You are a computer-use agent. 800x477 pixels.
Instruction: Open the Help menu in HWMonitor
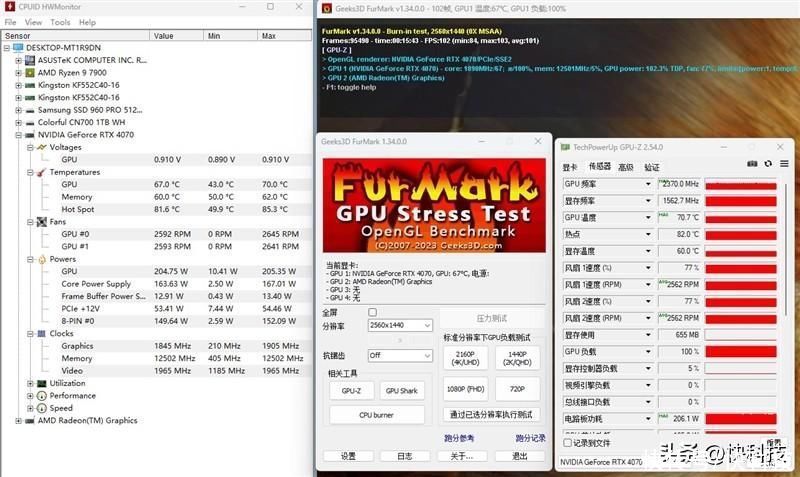click(x=87, y=22)
